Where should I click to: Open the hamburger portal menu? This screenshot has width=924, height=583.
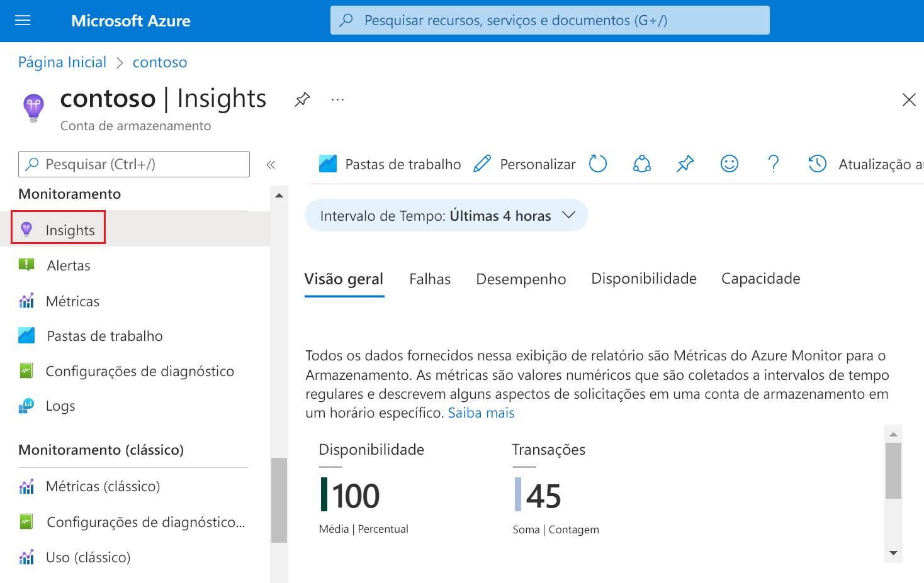pyautogui.click(x=23, y=21)
